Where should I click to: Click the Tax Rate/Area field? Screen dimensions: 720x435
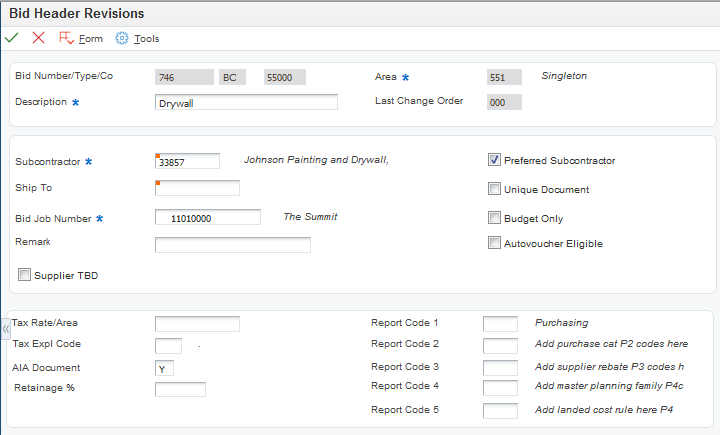pyautogui.click(x=198, y=323)
